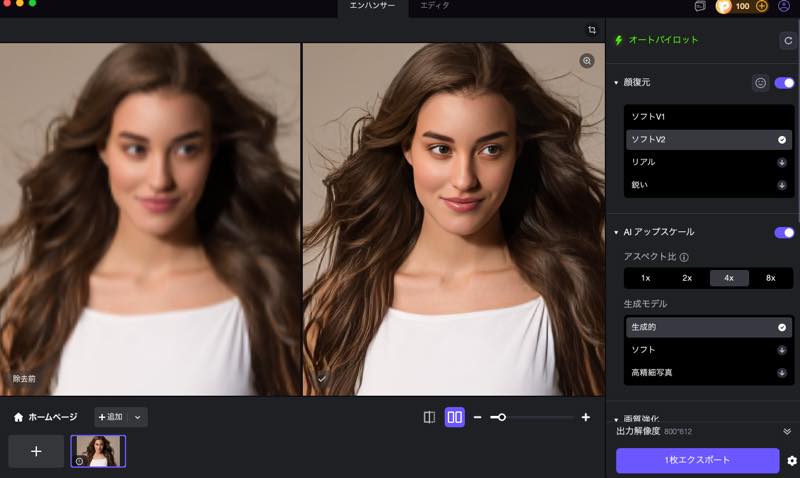Open the dropdown arrow beside 追加
This screenshot has height=478, width=800.
138,417
